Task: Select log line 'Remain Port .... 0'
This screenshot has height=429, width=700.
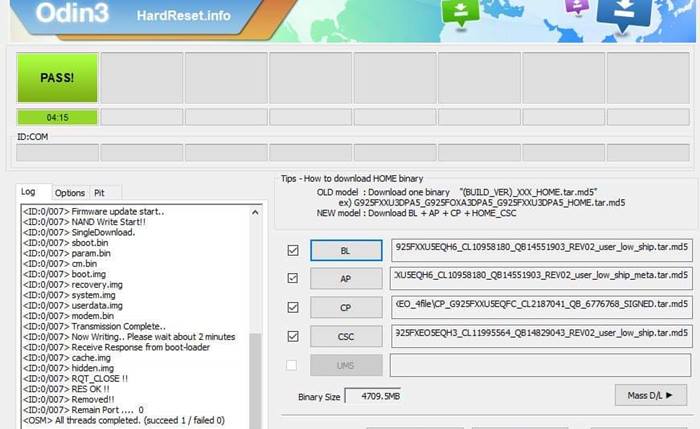Action: (x=83, y=410)
